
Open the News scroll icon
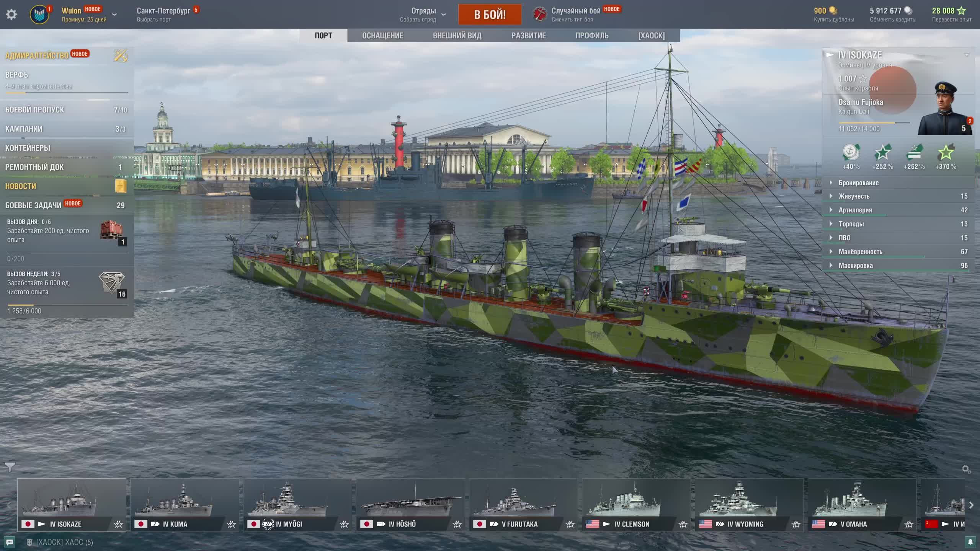point(121,186)
